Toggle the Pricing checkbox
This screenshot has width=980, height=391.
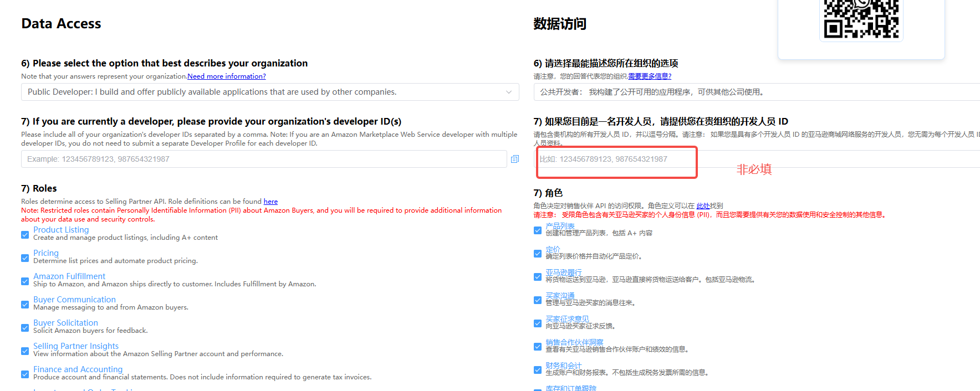(x=25, y=258)
